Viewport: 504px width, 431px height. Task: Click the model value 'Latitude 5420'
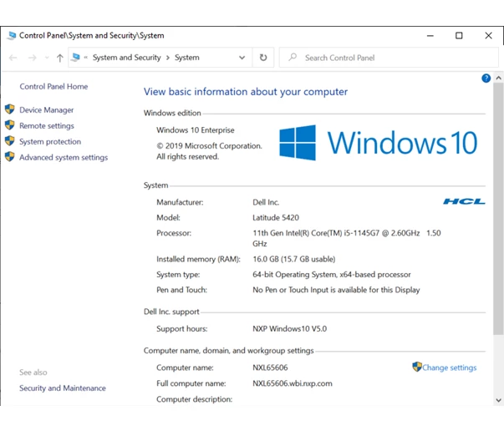[276, 218]
